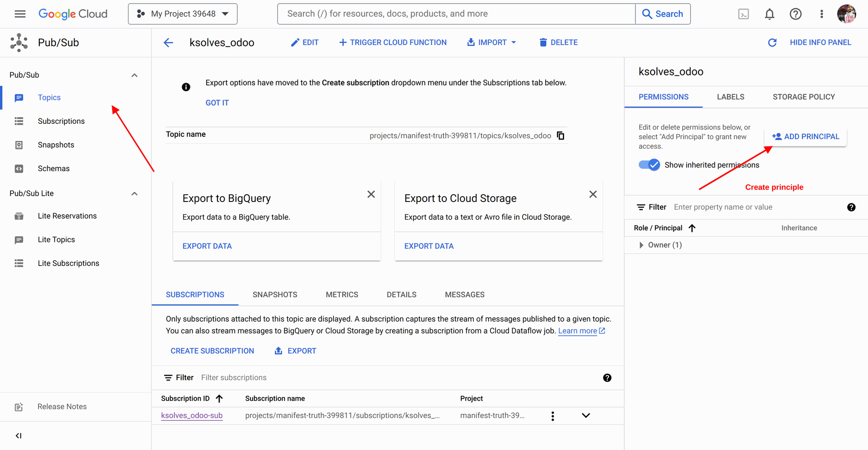The width and height of the screenshot is (868, 450).
Task: Open the three-dot menu for ksolves_odoo-sub
Action: coord(552,416)
